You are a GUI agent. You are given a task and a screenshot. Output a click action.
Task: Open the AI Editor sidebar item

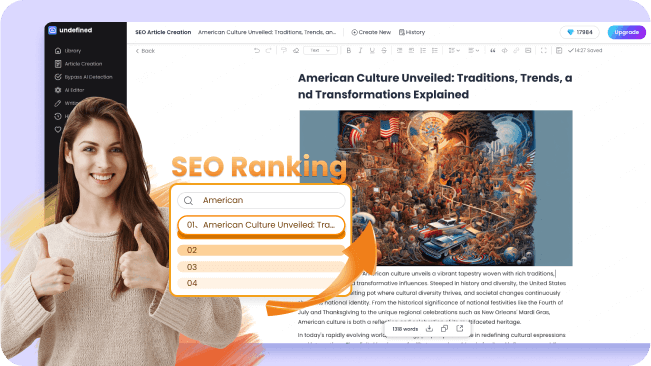69,90
